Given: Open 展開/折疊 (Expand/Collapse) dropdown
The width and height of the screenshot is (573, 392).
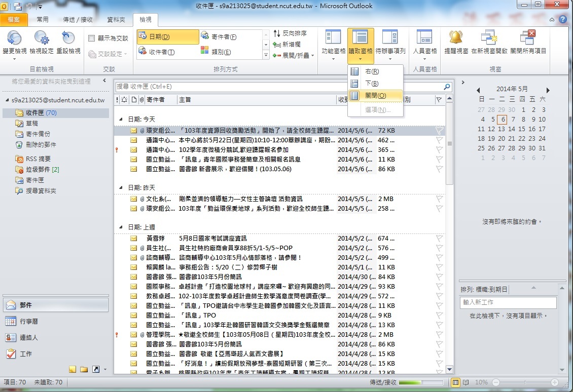Looking at the screenshot, I should 294,56.
